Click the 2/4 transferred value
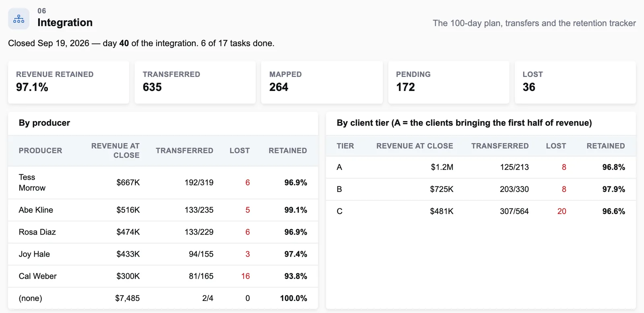This screenshot has width=644, height=313. [208, 298]
